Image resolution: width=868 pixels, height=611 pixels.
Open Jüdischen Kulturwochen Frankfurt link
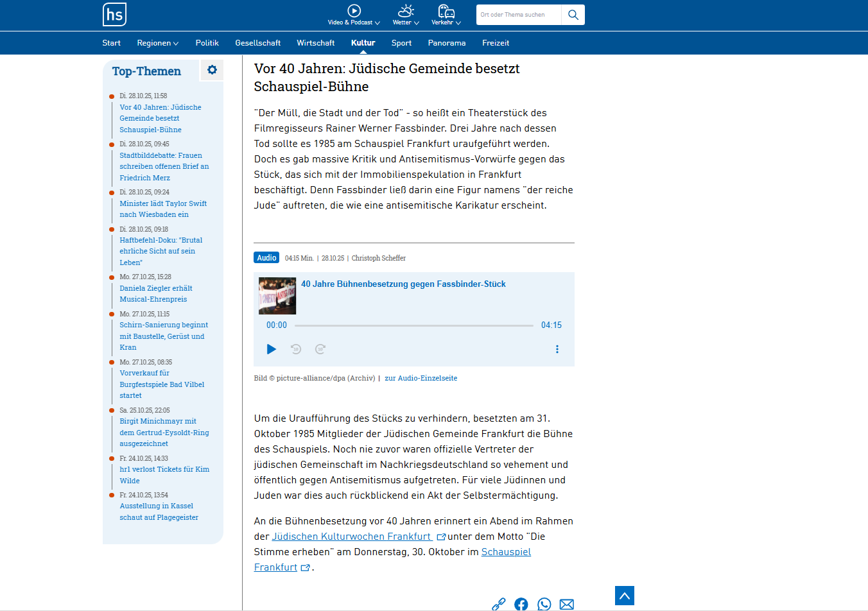click(352, 537)
